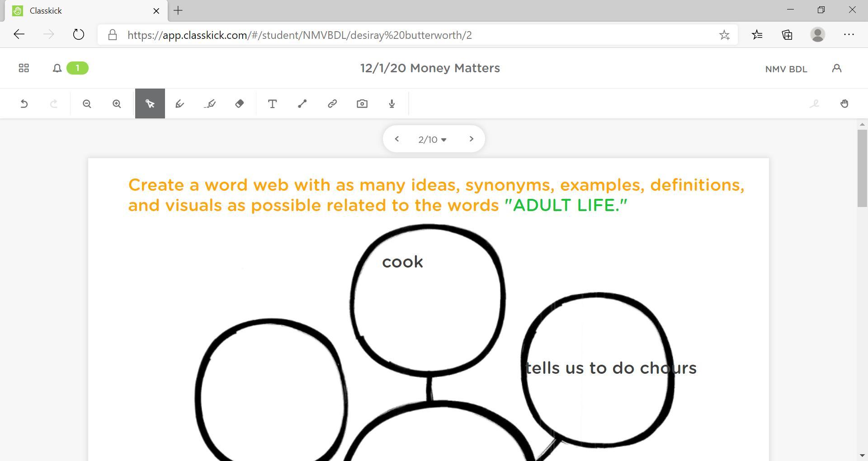This screenshot has height=461, width=868.
Task: Click the browser address bar URL
Action: [x=299, y=35]
